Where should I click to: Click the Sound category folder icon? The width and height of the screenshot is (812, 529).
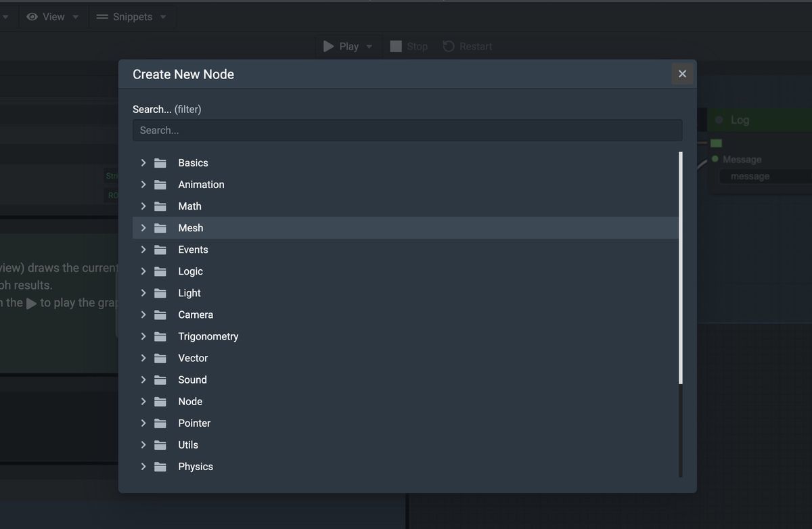click(160, 379)
